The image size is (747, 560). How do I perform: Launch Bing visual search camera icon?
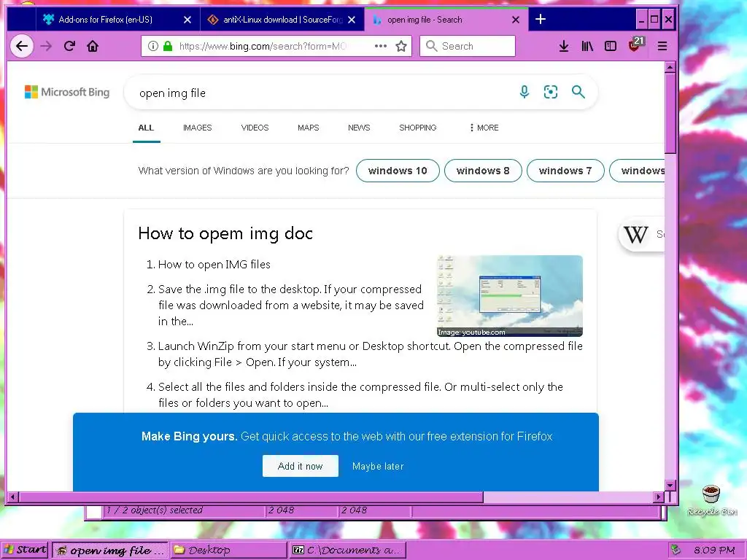[x=551, y=92]
